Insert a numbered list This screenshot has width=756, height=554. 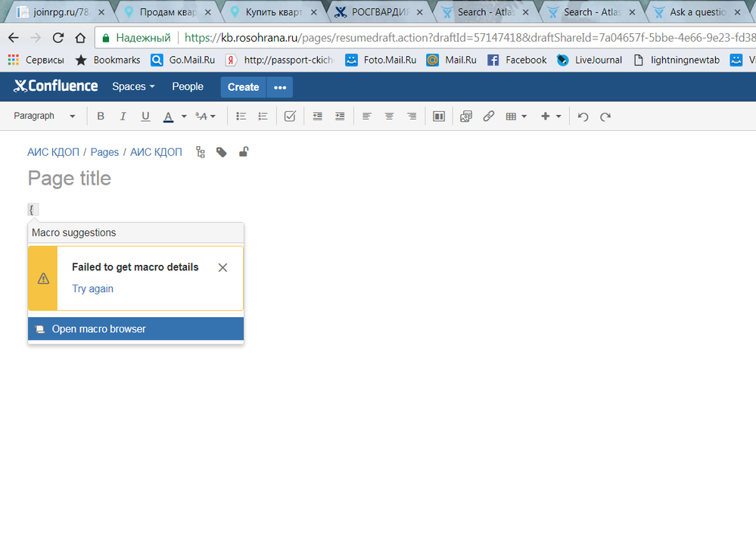click(263, 117)
